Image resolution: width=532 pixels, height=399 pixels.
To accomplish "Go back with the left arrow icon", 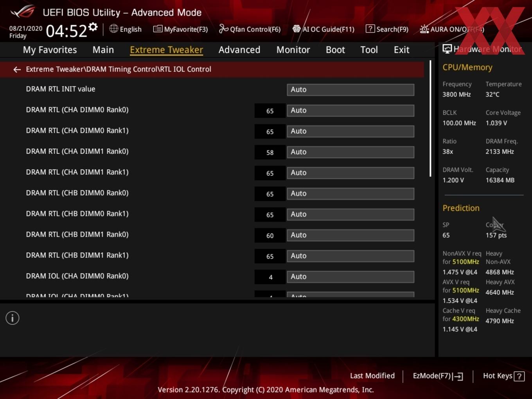I will [x=17, y=69].
